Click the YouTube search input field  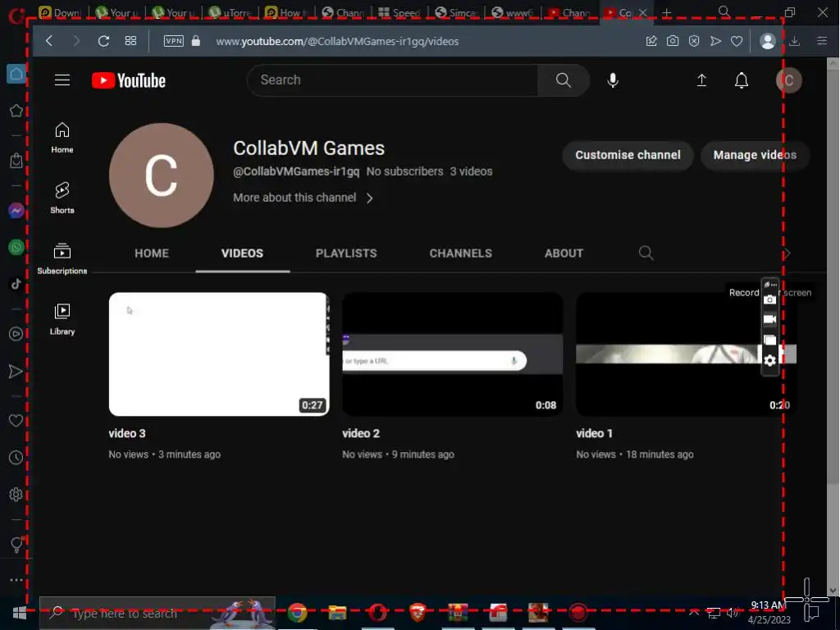(392, 80)
